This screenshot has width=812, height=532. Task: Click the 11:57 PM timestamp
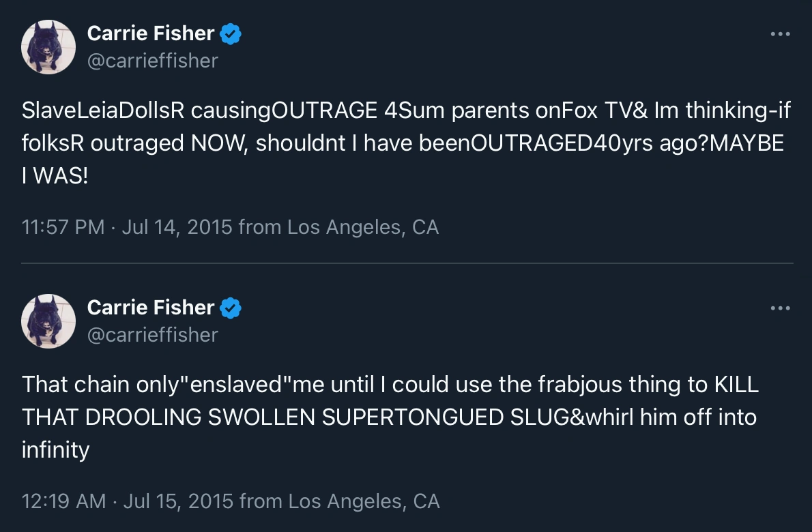coord(63,227)
